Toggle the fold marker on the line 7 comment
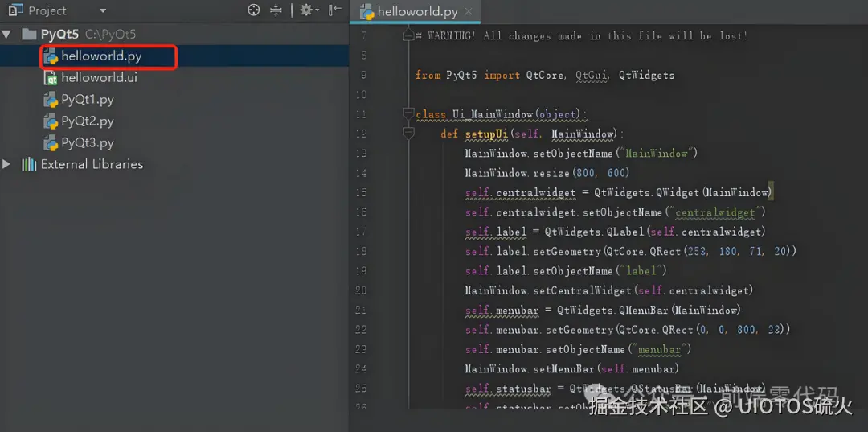Image resolution: width=868 pixels, height=432 pixels. pos(409,36)
